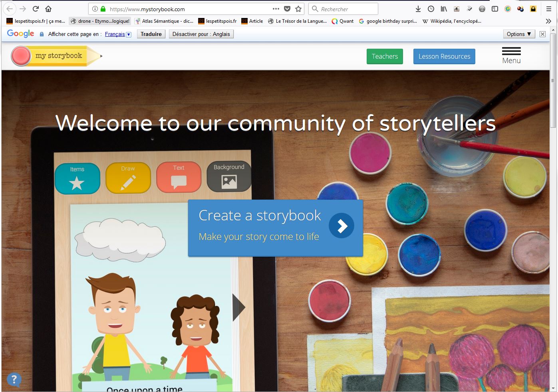Viewport: 558px width, 392px height.
Task: Open the Teachers page
Action: click(385, 56)
